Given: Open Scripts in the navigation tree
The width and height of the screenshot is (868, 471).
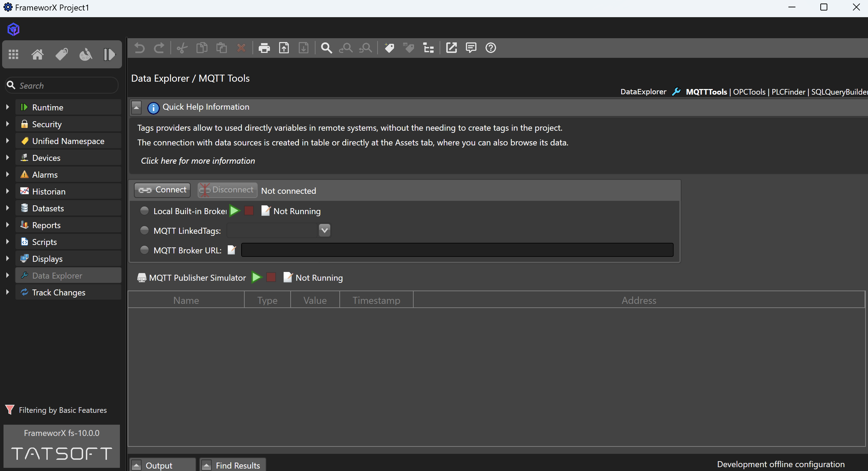Looking at the screenshot, I should pos(68,242).
